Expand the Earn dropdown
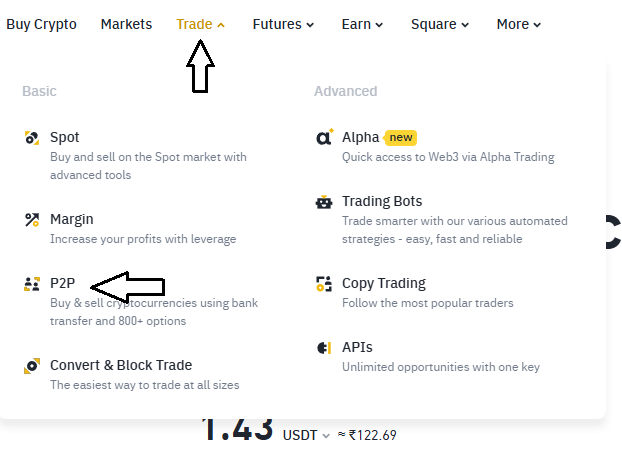 (x=362, y=24)
